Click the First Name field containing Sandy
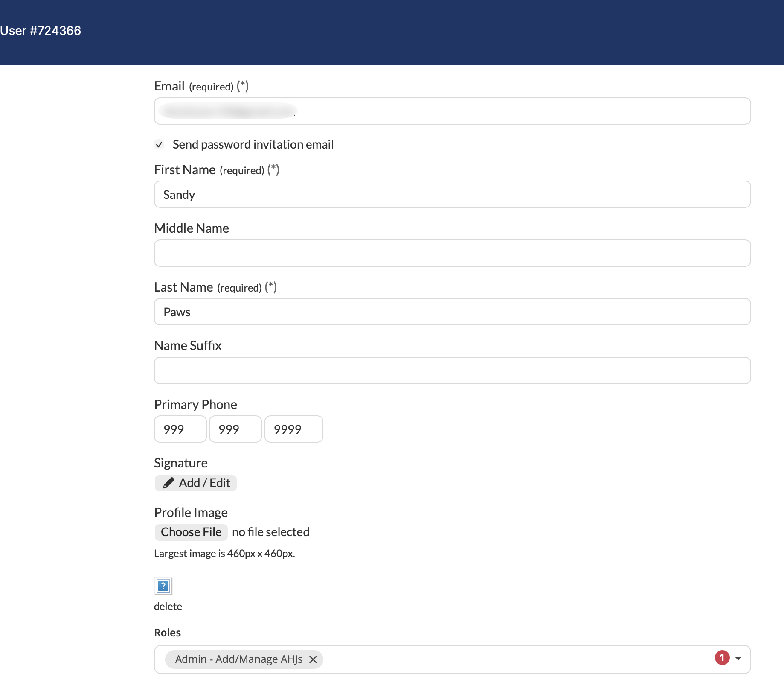 pyautogui.click(x=452, y=194)
